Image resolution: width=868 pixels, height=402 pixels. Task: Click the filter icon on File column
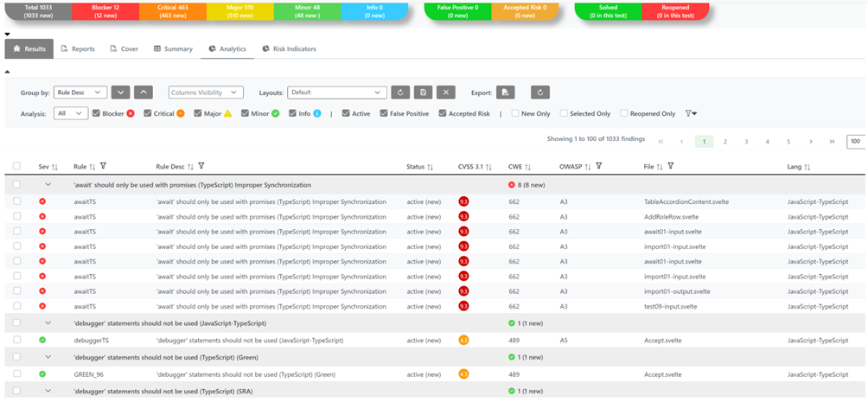tap(671, 166)
